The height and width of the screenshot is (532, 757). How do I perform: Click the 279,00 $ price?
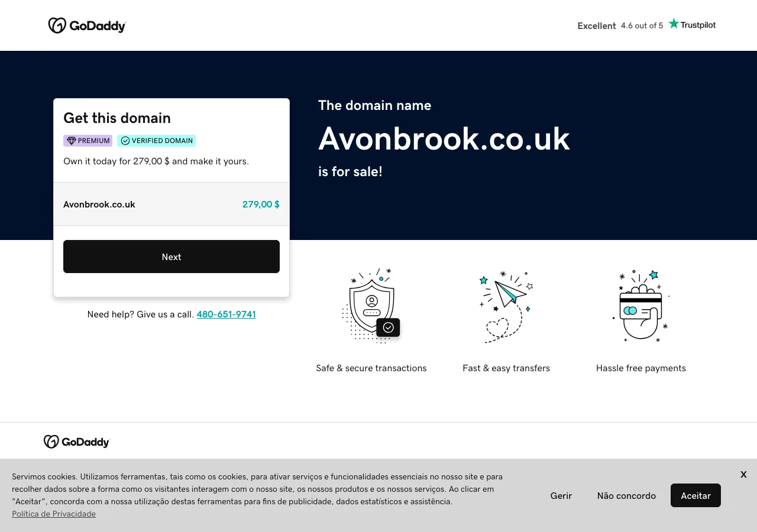pos(261,204)
